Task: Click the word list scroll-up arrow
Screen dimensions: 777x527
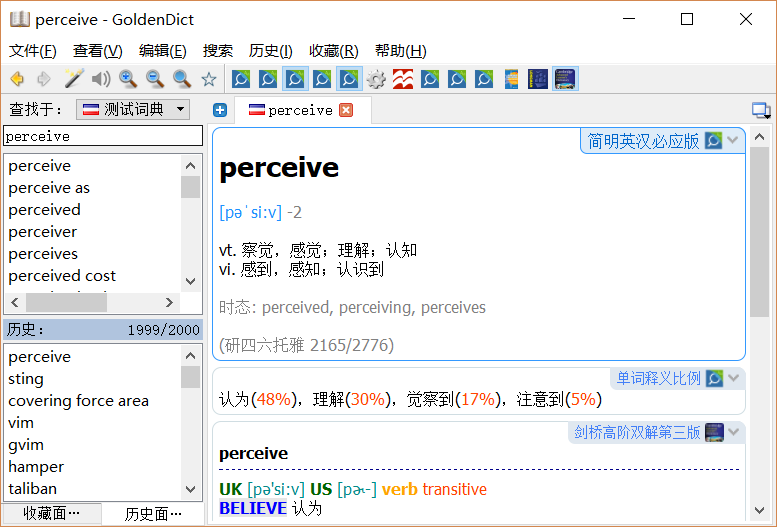Action: pos(190,166)
